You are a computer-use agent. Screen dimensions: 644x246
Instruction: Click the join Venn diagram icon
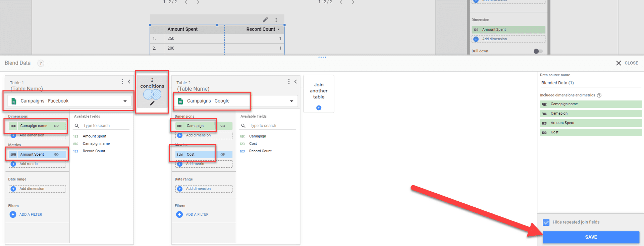(x=152, y=94)
